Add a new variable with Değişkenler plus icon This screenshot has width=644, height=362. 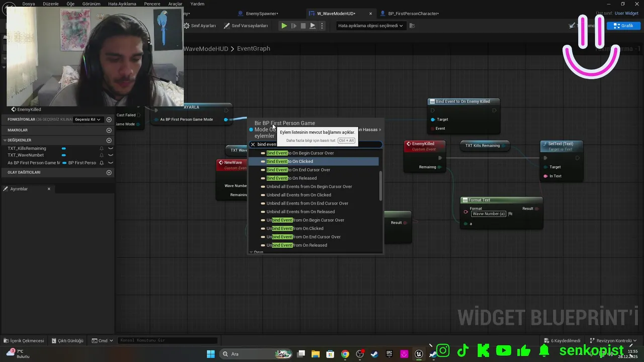tap(109, 140)
